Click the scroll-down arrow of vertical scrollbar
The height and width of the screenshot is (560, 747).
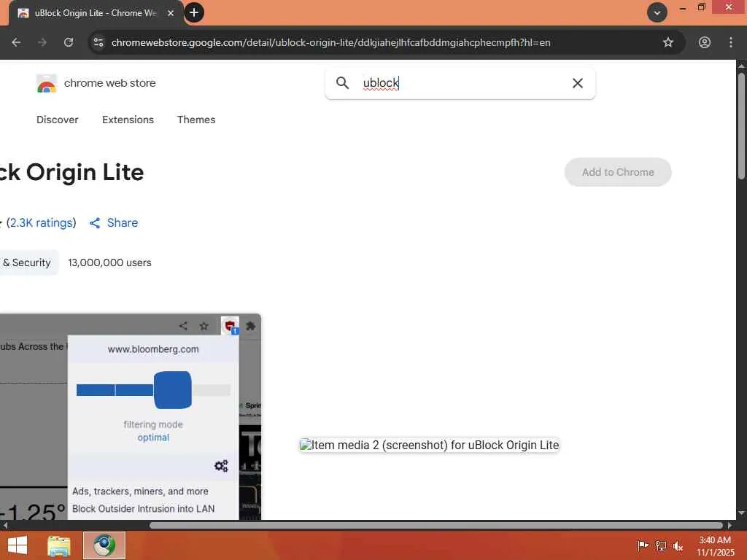741,513
